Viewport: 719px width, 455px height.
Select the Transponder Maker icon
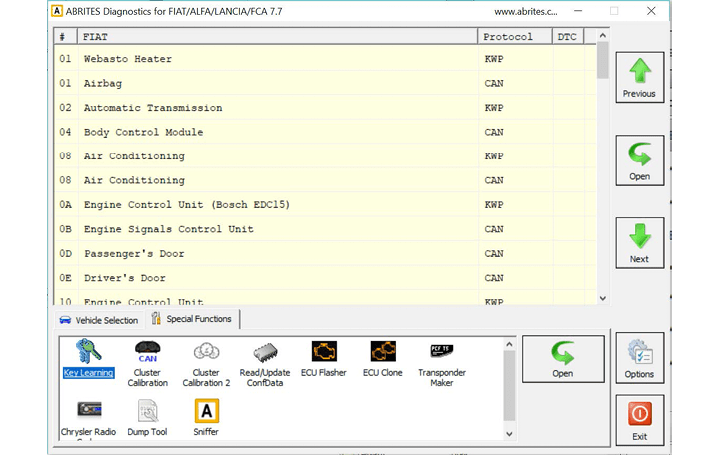click(442, 352)
